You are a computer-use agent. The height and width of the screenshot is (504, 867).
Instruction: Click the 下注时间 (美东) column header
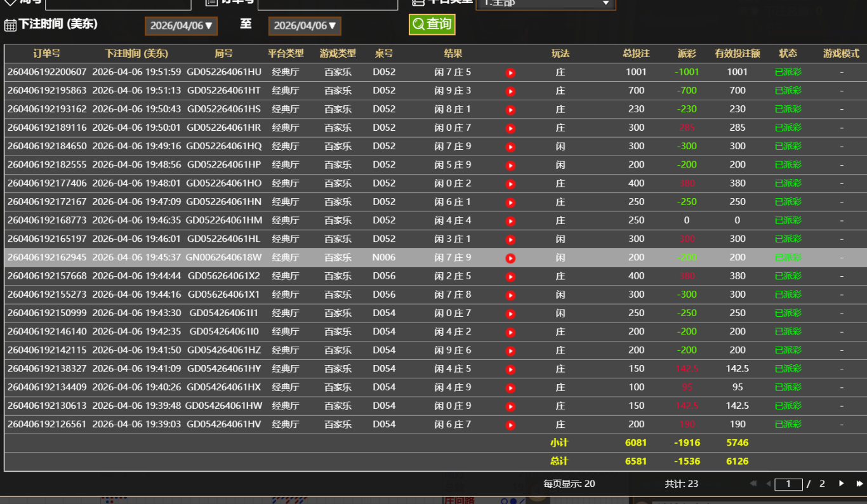point(136,54)
